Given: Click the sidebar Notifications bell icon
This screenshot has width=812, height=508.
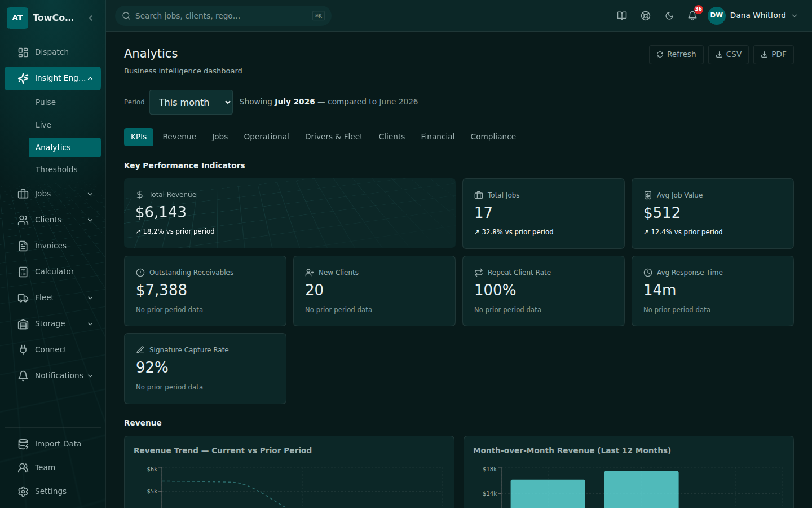Looking at the screenshot, I should click(x=23, y=376).
